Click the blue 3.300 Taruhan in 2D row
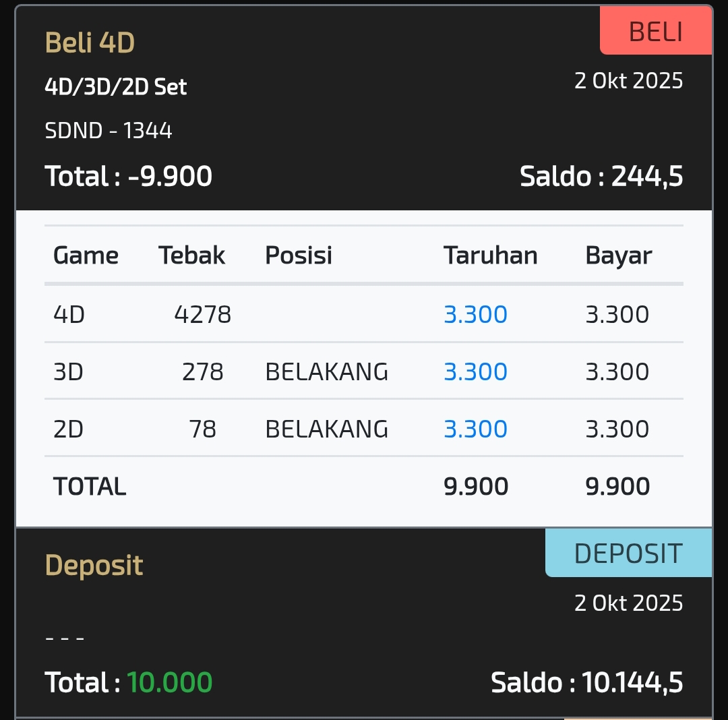The width and height of the screenshot is (728, 720). (x=475, y=429)
